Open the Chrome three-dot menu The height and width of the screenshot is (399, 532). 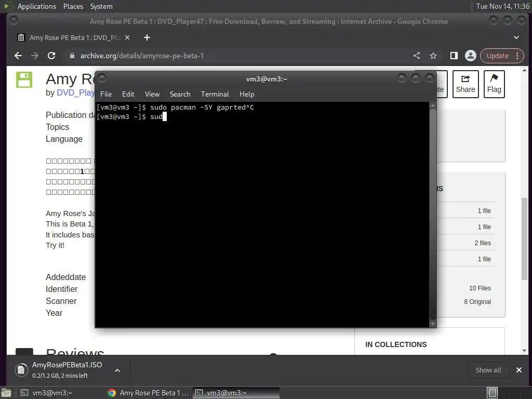click(x=517, y=56)
